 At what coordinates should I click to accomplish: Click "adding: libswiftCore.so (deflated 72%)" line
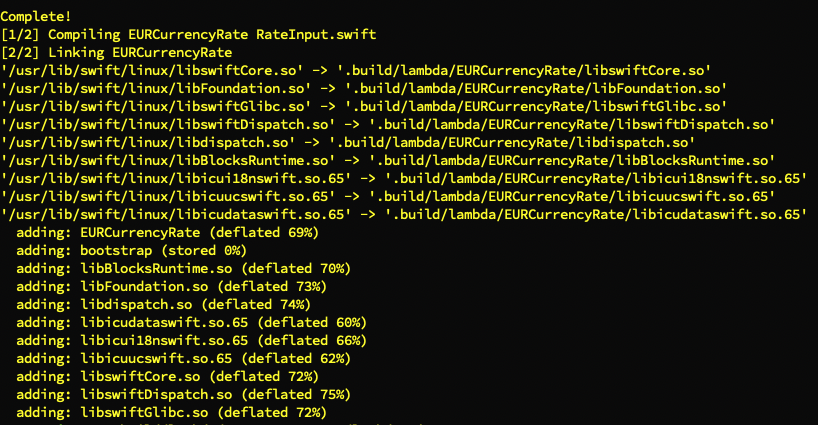pos(167,376)
